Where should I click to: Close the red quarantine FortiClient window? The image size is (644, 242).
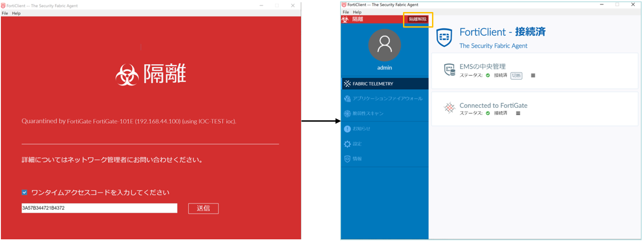pos(293,5)
